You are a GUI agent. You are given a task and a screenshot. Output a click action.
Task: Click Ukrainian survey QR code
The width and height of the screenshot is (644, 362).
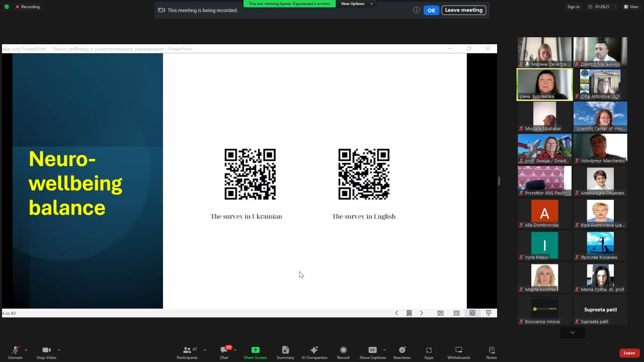click(x=250, y=174)
